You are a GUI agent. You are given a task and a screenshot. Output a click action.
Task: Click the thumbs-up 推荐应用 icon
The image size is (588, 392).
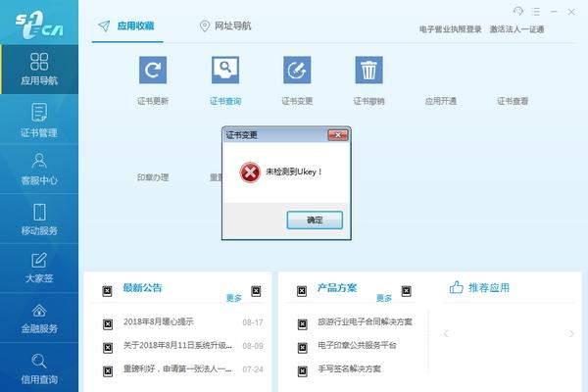pos(457,287)
